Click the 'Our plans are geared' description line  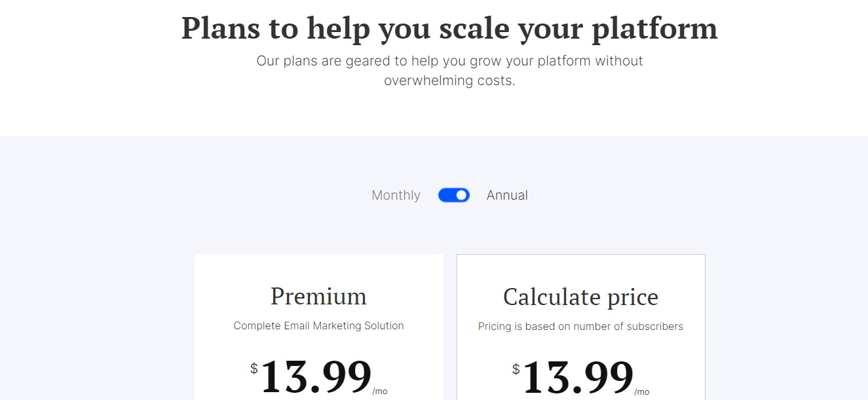pyautogui.click(x=449, y=61)
